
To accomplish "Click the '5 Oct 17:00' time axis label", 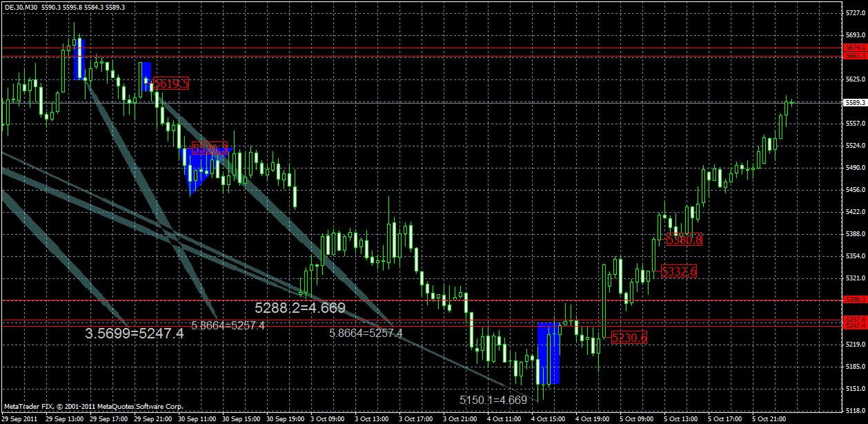I will (726, 419).
